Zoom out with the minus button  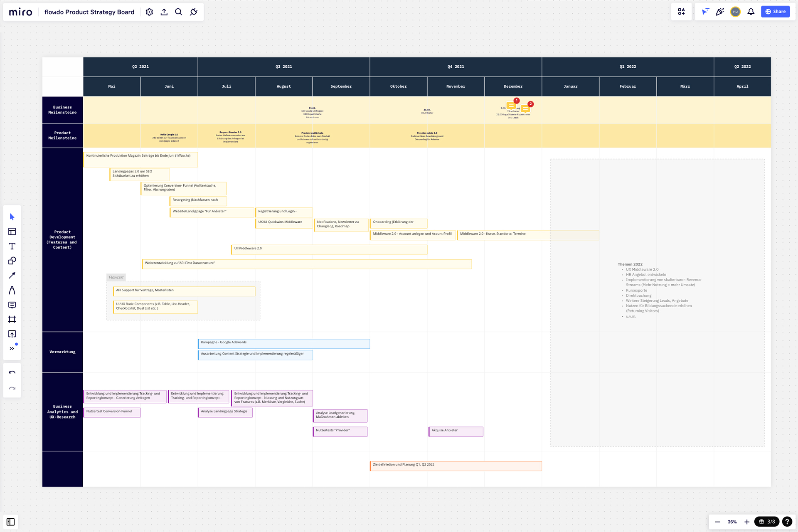(718, 522)
